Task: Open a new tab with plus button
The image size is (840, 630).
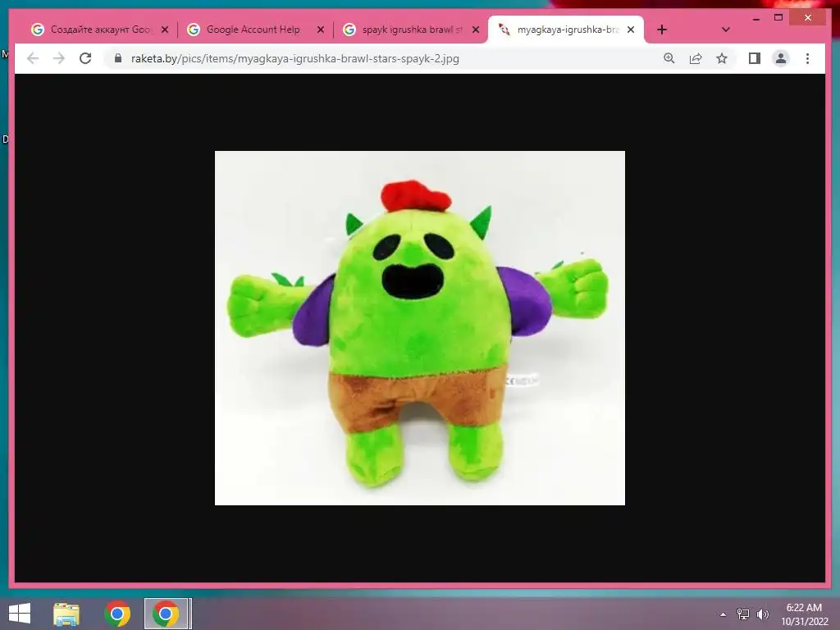Action: [662, 30]
